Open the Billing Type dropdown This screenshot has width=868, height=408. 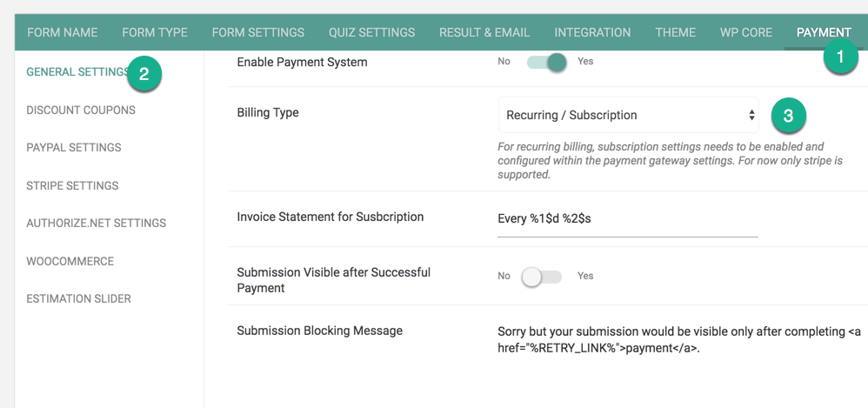pyautogui.click(x=628, y=115)
